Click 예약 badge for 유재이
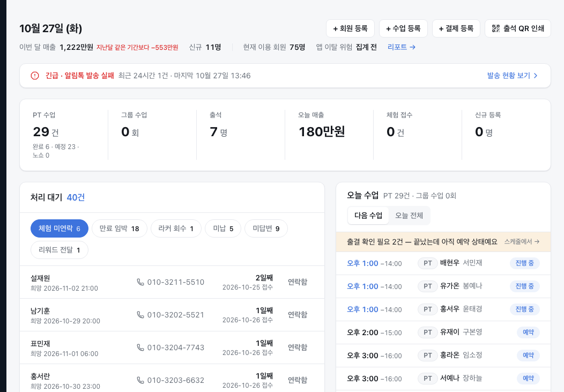 pos(529,332)
